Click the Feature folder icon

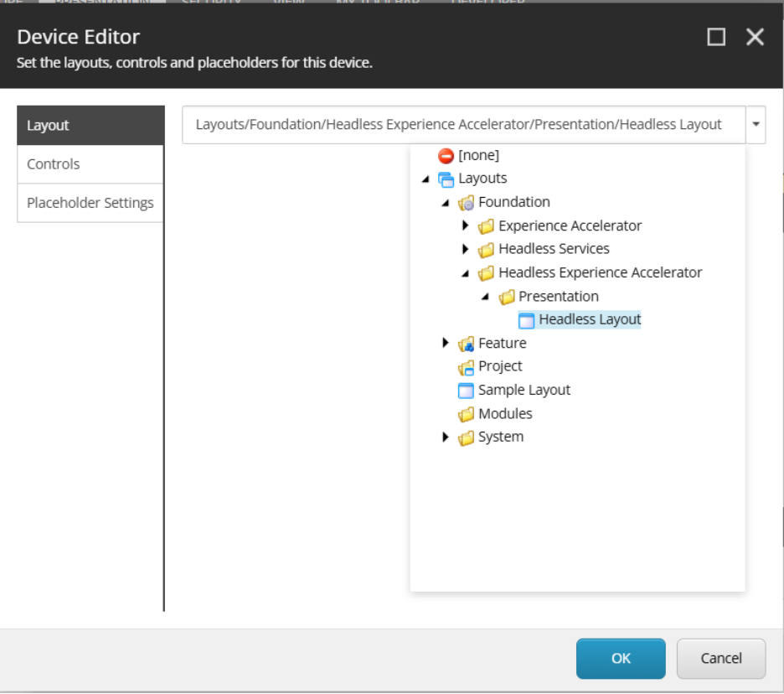[467, 343]
